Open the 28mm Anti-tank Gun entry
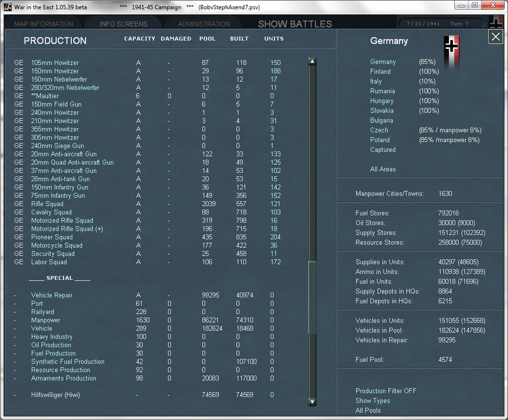 (x=60, y=179)
